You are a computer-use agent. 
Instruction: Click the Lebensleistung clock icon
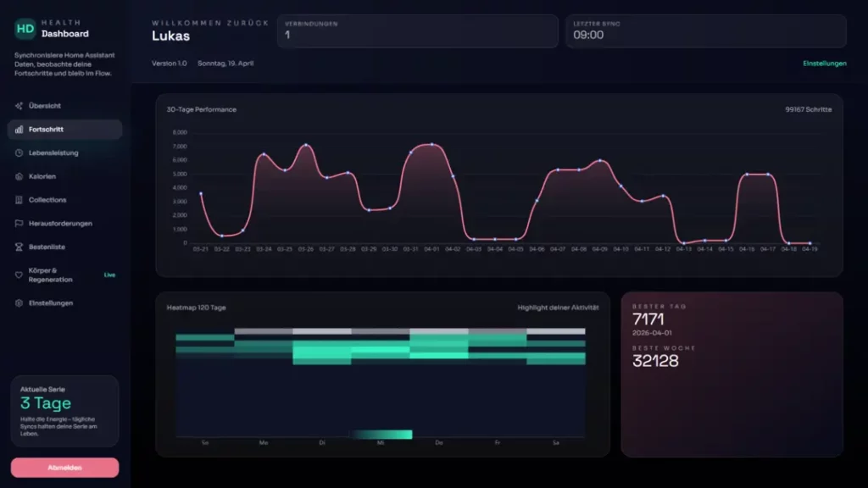[19, 152]
